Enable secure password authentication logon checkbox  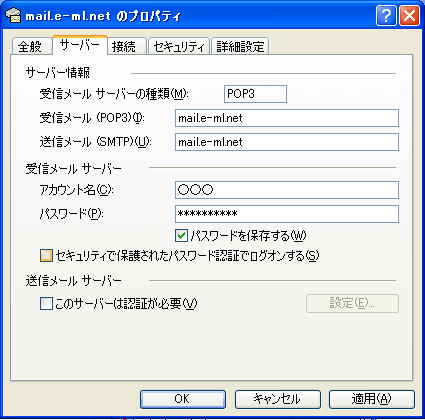click(x=46, y=256)
